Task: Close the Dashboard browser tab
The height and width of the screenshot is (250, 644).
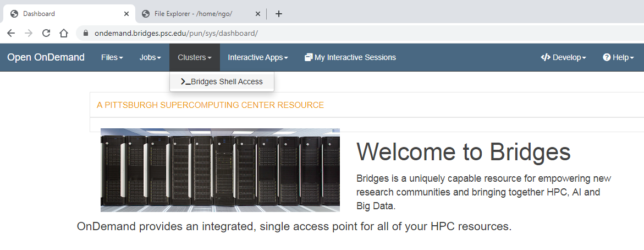Action: 126,14
